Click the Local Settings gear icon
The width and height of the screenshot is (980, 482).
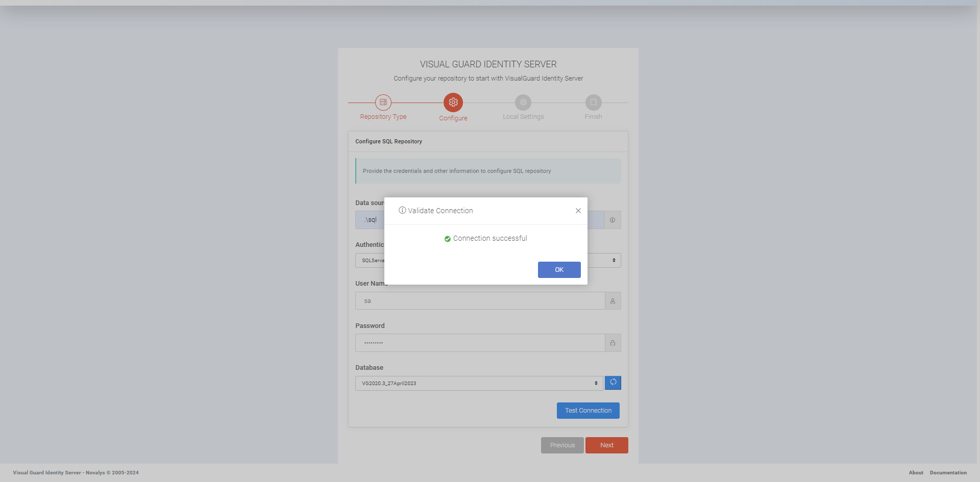[523, 102]
